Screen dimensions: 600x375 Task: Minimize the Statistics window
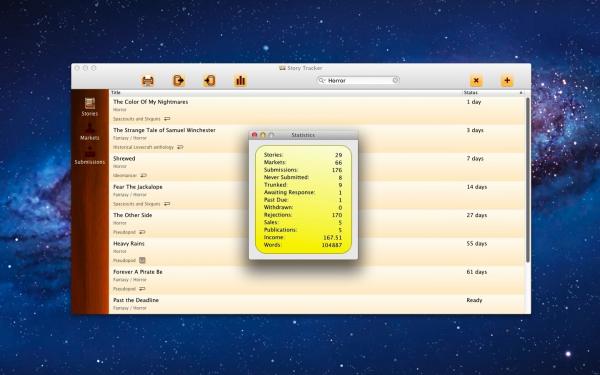(263, 135)
